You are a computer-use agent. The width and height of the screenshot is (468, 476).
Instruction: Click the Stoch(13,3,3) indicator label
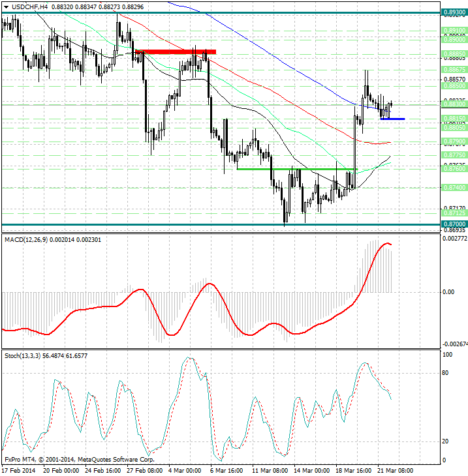click(x=22, y=356)
